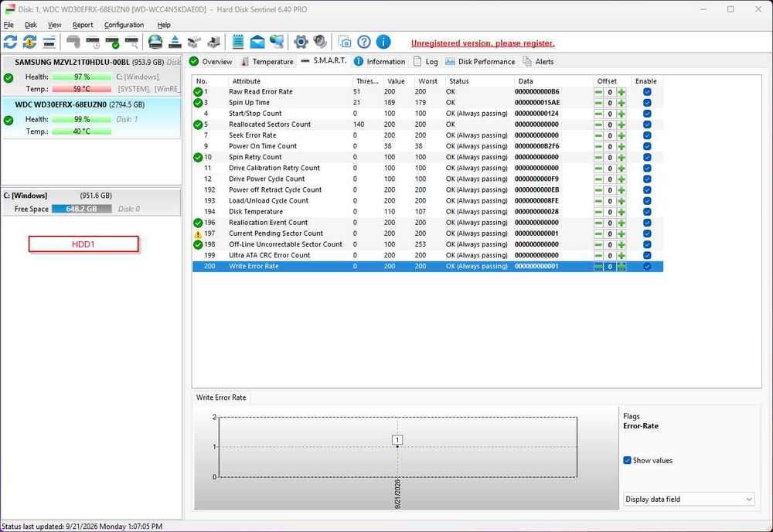This screenshot has height=532, width=773.
Task: Click the blue refresh arrows toolbar icon
Action: (x=10, y=42)
